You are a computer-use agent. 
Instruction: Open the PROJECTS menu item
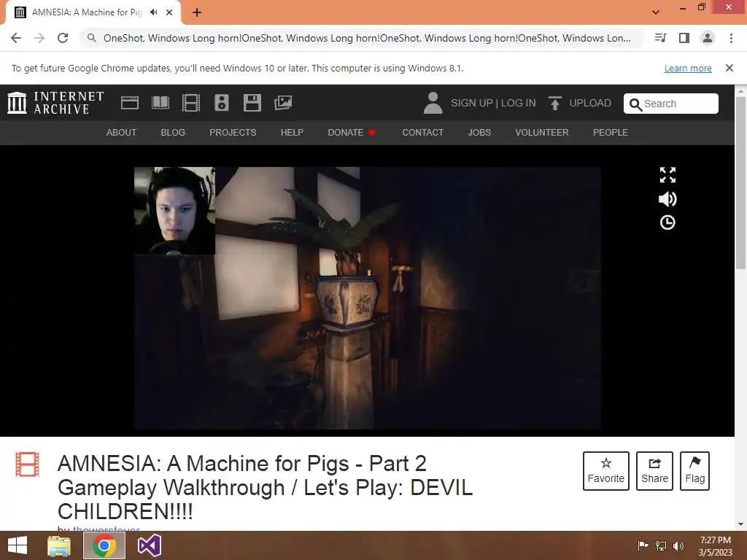[233, 133]
